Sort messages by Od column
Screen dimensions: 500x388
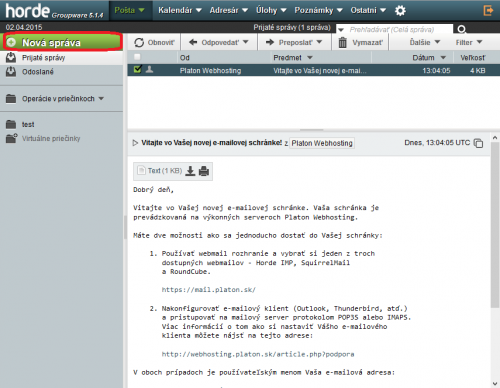pos(185,58)
